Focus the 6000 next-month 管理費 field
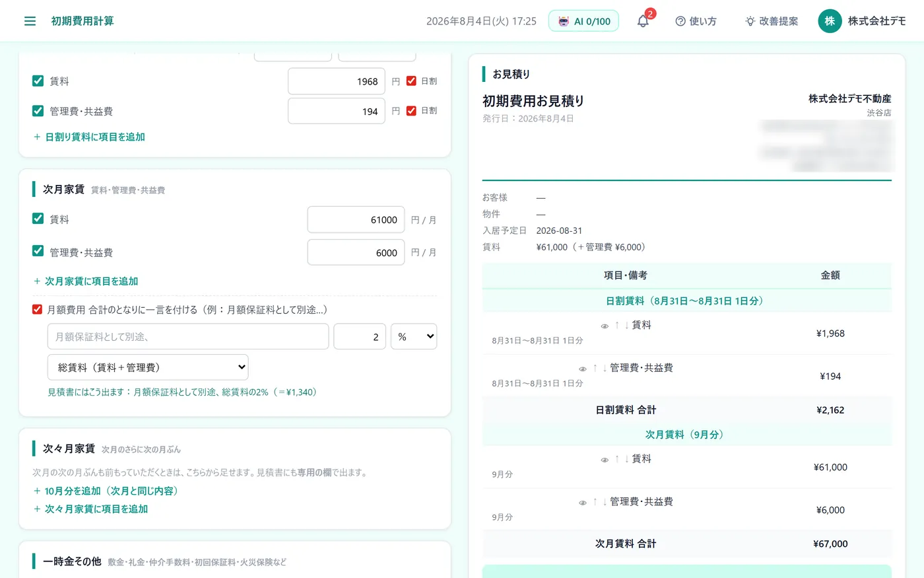This screenshot has height=578, width=924. coord(356,252)
